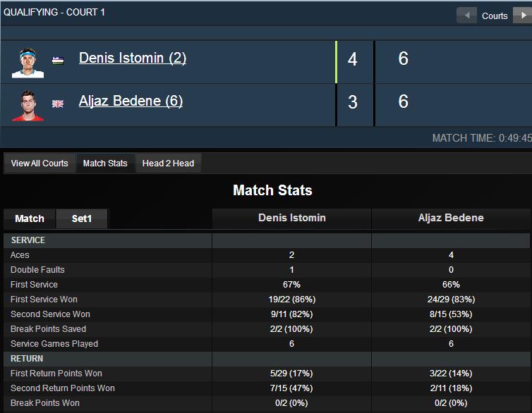The height and width of the screenshot is (413, 532).
Task: Open Denis Istomin (2) player link
Action: click(x=133, y=58)
